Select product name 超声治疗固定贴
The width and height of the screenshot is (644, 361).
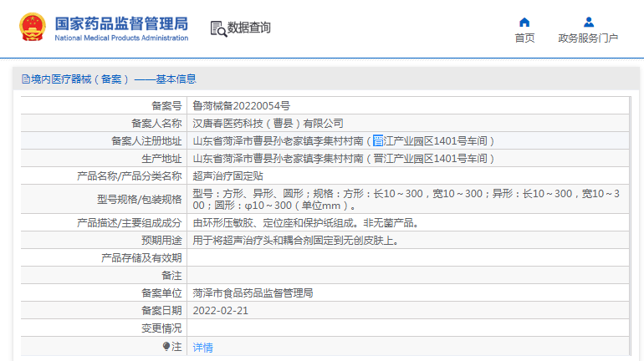coord(228,176)
